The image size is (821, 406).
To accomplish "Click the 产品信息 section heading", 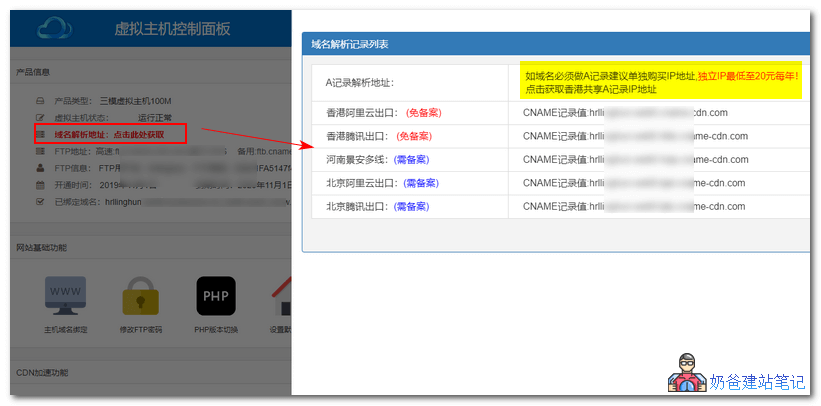I will tap(32, 72).
